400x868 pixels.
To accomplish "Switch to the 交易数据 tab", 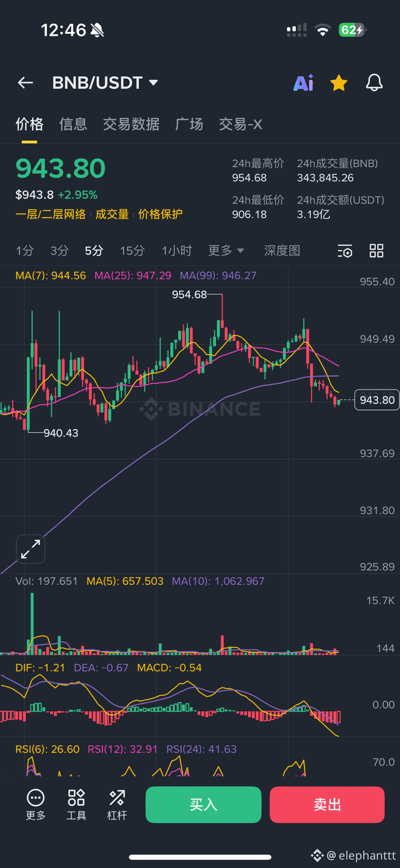I will tap(131, 124).
